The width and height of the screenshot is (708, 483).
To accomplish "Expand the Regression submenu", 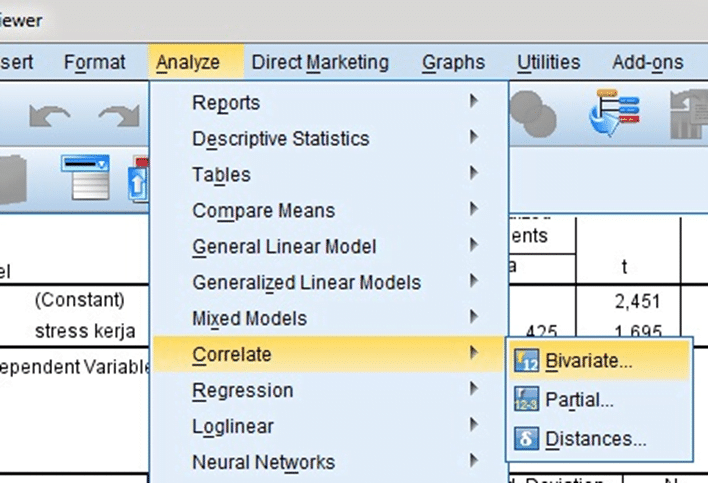I will coord(329,390).
